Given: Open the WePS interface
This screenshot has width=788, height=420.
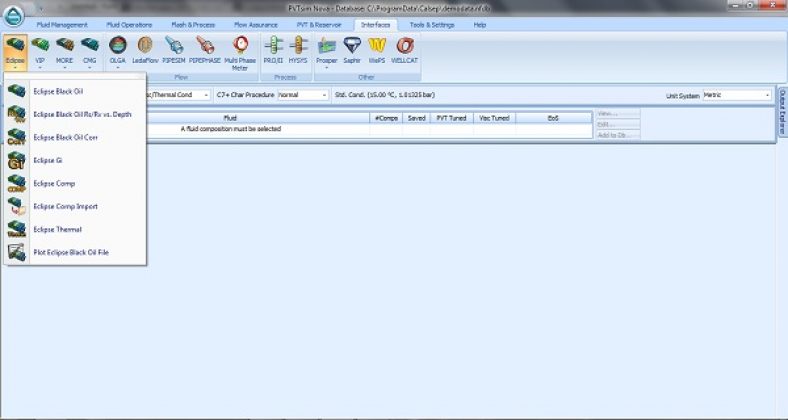Looking at the screenshot, I should [x=377, y=50].
